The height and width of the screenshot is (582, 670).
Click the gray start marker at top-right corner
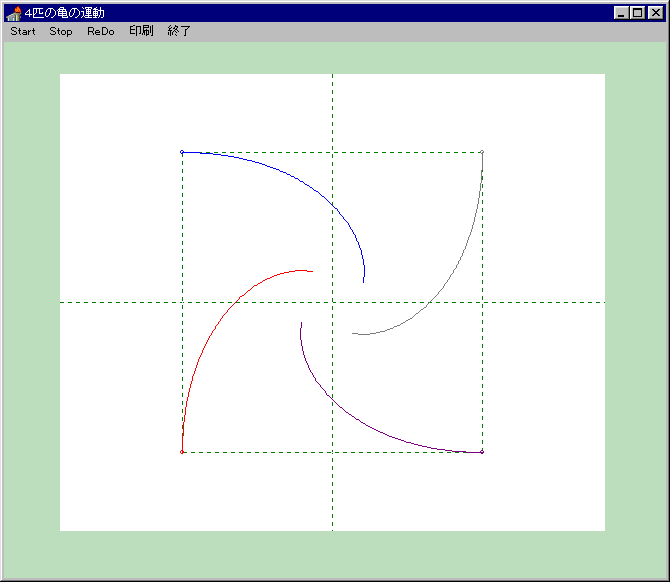tap(482, 152)
